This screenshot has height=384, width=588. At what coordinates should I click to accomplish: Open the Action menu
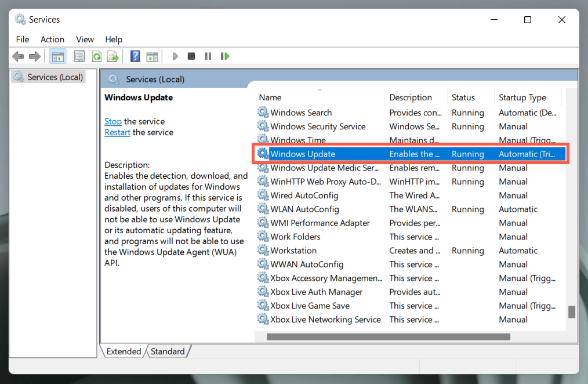click(53, 39)
